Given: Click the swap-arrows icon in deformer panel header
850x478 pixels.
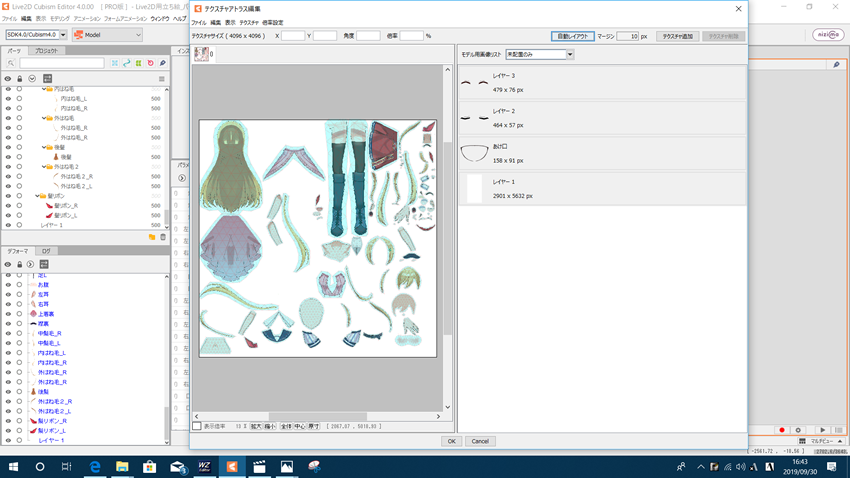Looking at the screenshot, I should pos(44,264).
